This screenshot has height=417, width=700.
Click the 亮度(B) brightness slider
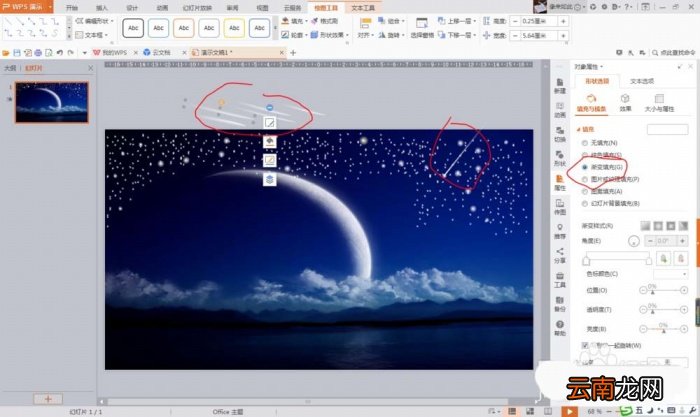[663, 329]
